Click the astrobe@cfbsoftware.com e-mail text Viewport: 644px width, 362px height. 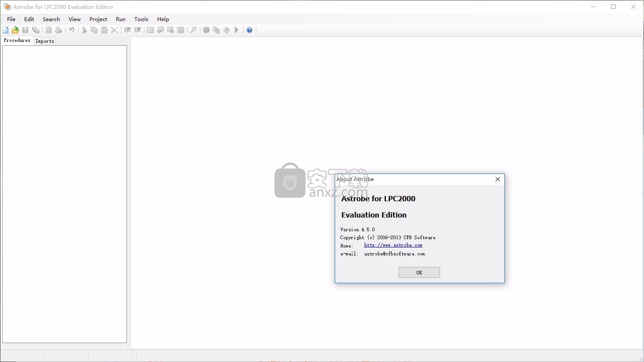point(395,254)
